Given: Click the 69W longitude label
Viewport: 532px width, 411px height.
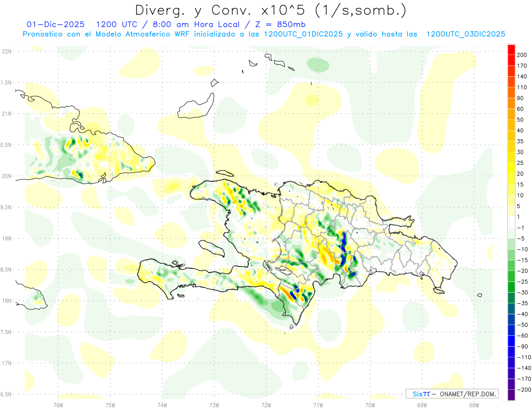Looking at the screenshot, I should click(x=422, y=405).
